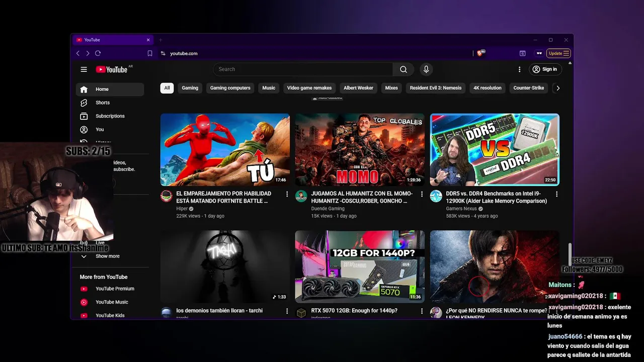Open options menu for the Fortnite emparejamiento video
Viewport: 644px width, 362px height.
click(287, 194)
